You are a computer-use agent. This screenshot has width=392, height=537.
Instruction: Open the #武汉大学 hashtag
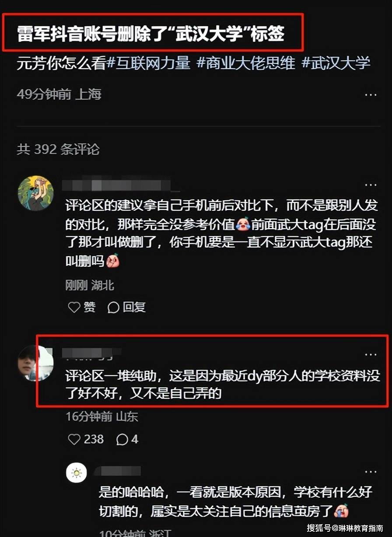pos(336,63)
